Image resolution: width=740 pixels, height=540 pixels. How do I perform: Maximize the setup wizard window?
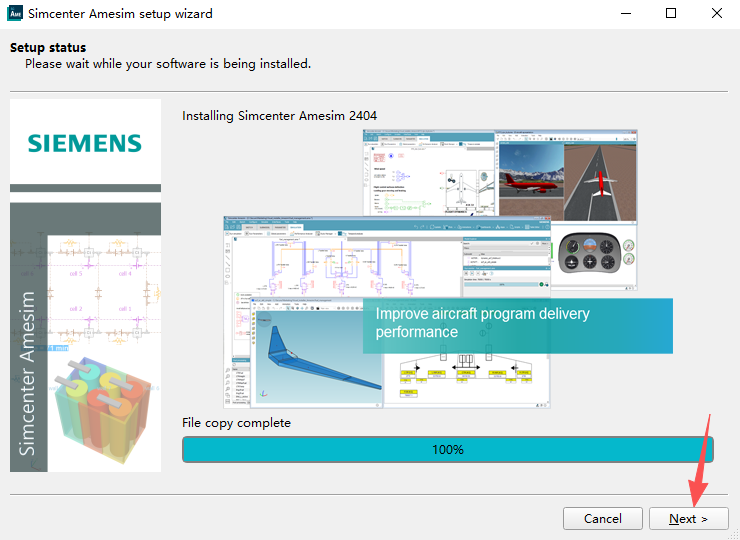click(x=670, y=14)
